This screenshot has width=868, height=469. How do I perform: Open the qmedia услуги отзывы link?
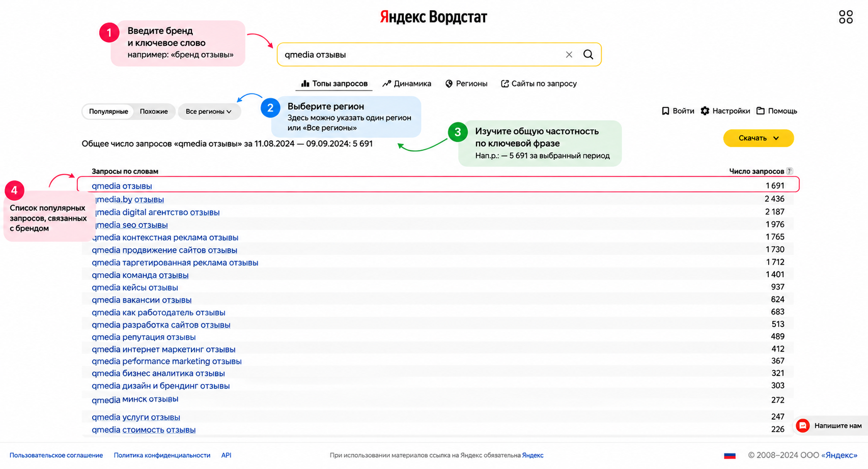click(x=136, y=418)
